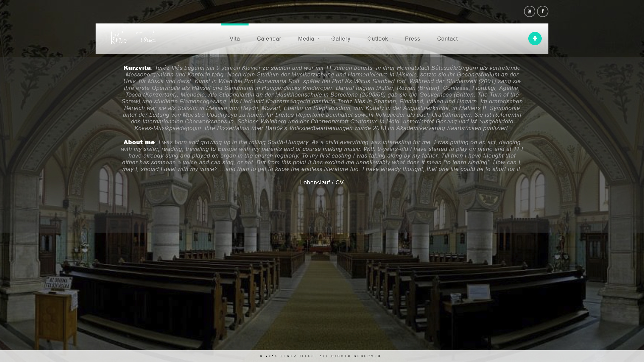Open the Contact page

click(447, 39)
